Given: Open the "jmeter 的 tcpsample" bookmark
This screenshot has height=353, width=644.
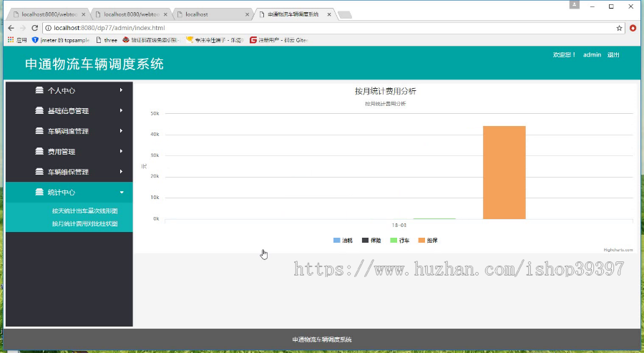Looking at the screenshot, I should coord(61,40).
